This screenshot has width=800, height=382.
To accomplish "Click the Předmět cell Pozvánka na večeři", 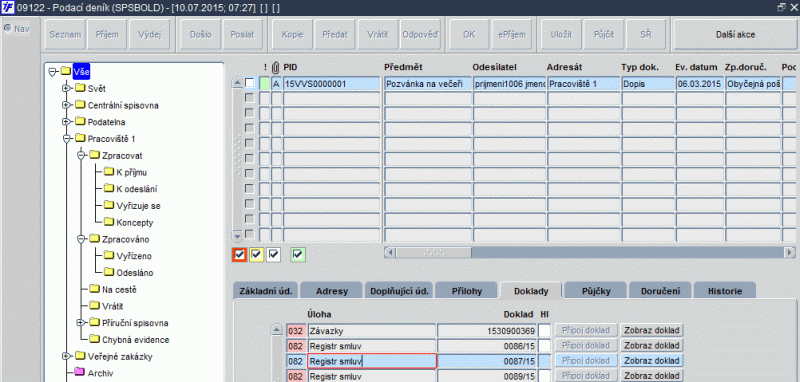I will click(x=428, y=83).
